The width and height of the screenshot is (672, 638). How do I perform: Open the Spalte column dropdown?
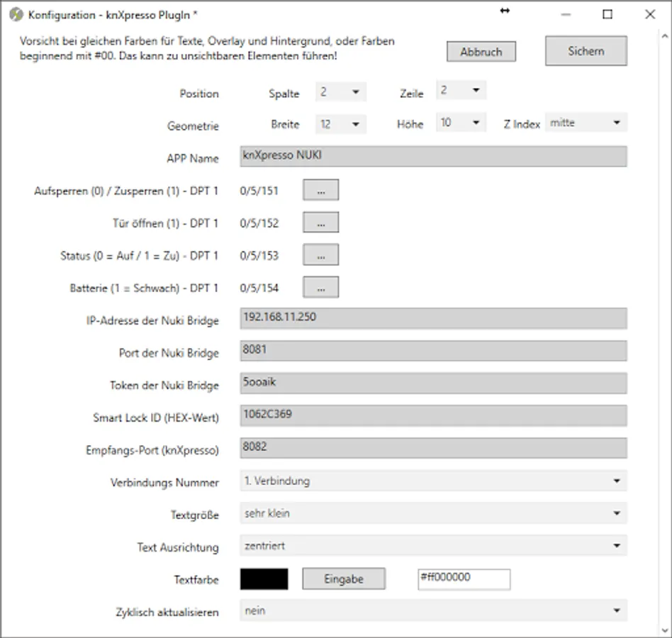tap(341, 91)
